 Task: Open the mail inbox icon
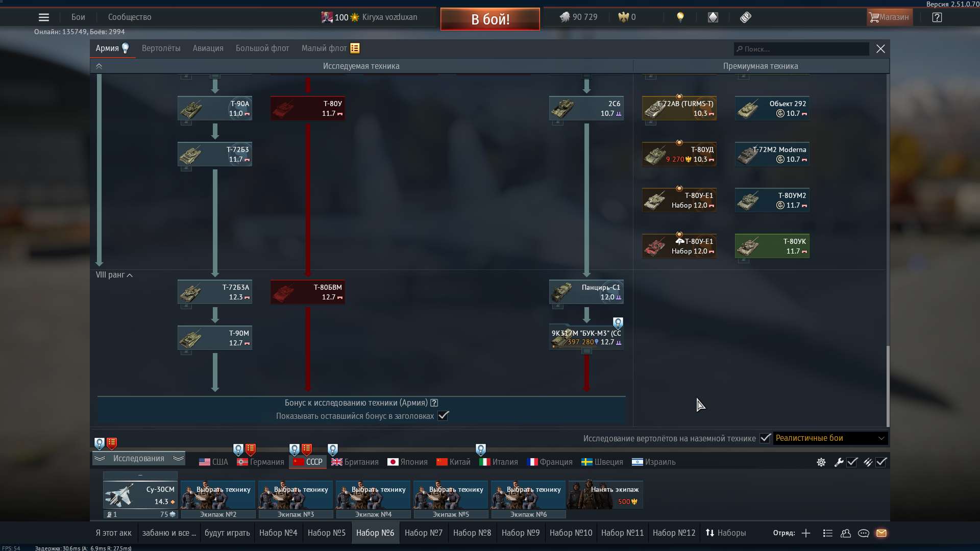[883, 533]
